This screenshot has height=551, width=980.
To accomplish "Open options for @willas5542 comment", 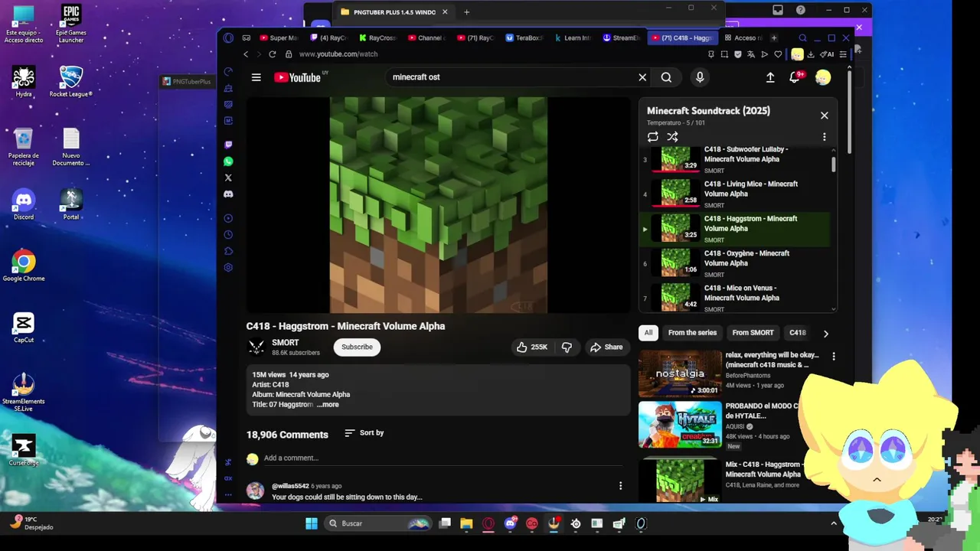I will coord(620,486).
